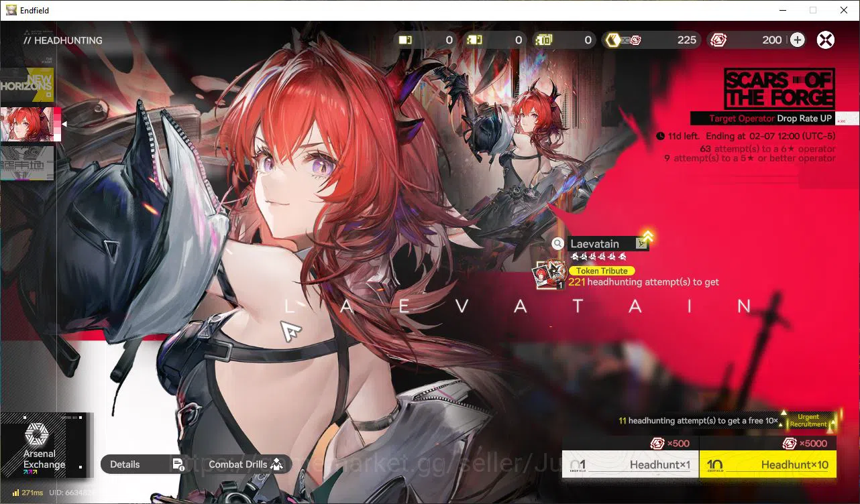Open the Laevatain operator name tag
The height and width of the screenshot is (504, 860).
(602, 244)
